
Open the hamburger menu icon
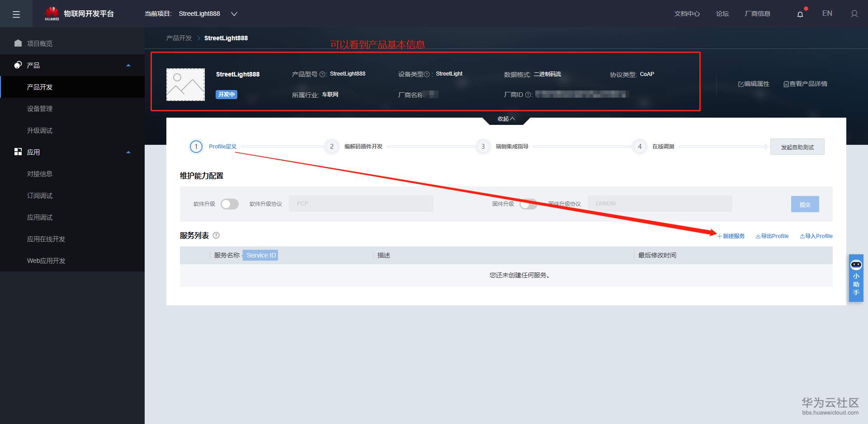[x=16, y=14]
